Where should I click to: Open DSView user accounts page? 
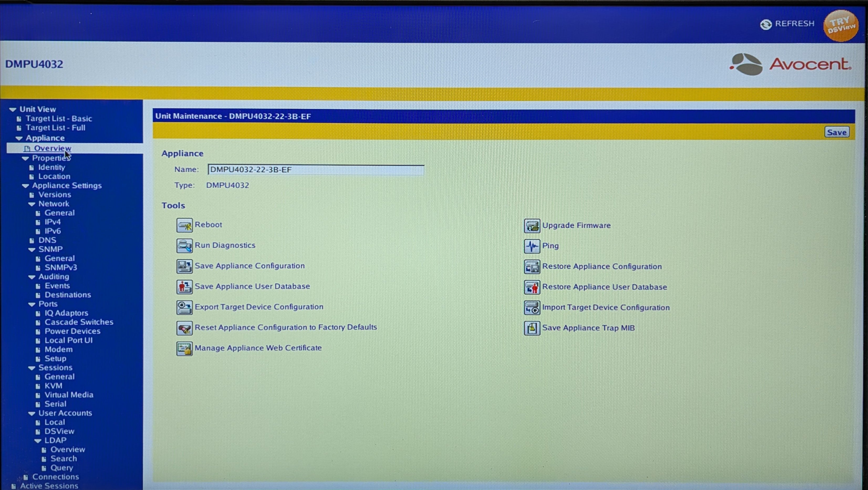coord(59,431)
